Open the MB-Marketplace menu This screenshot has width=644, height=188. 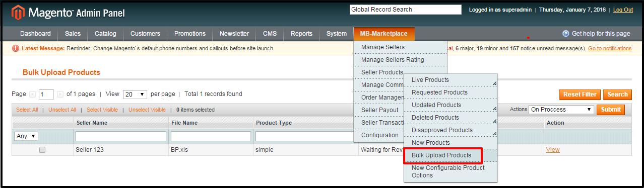coord(384,34)
